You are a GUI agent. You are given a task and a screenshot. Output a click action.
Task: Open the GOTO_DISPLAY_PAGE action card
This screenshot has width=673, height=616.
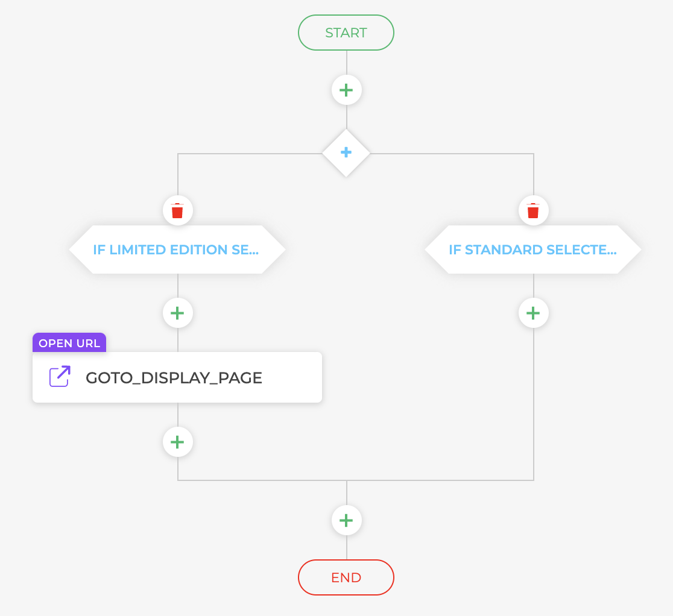[174, 377]
